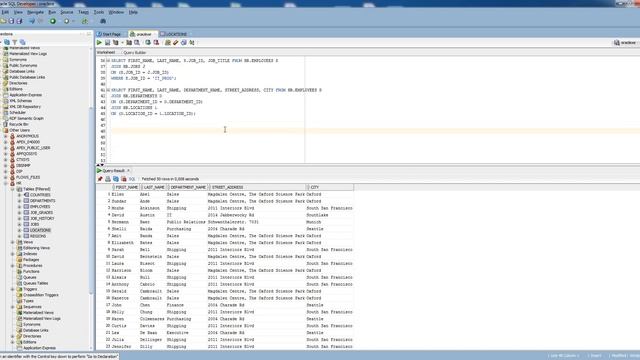Click the Rollback icon in worksheet toolbar
The width and height of the screenshot is (640, 360).
tap(156, 42)
